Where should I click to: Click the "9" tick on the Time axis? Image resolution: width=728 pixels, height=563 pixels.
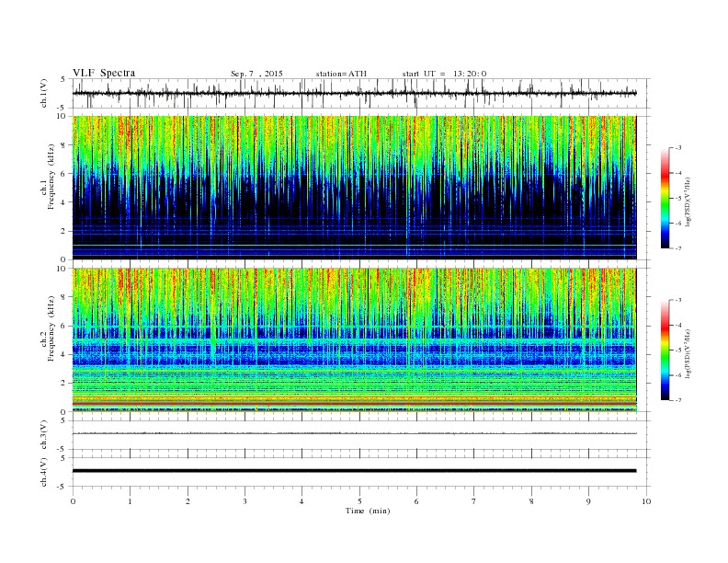(588, 501)
